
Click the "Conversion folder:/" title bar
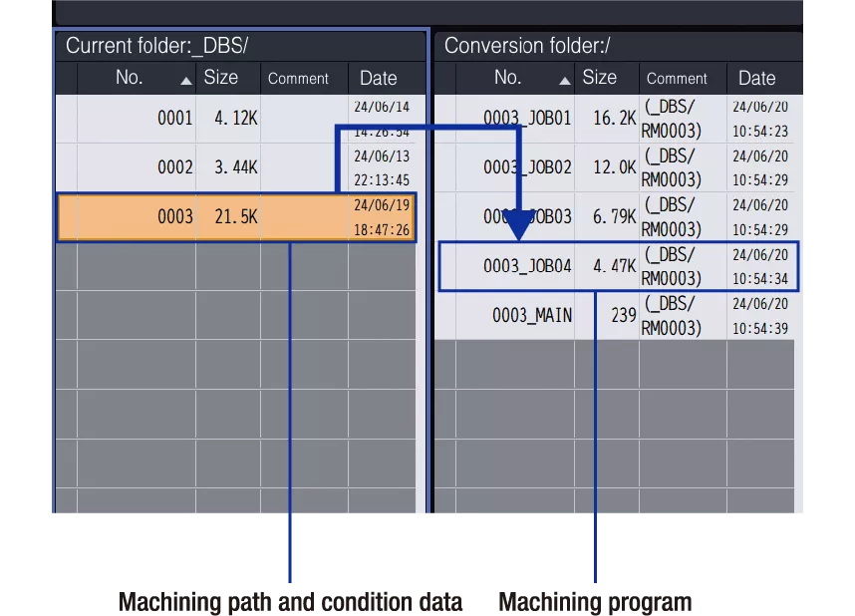tap(618, 46)
